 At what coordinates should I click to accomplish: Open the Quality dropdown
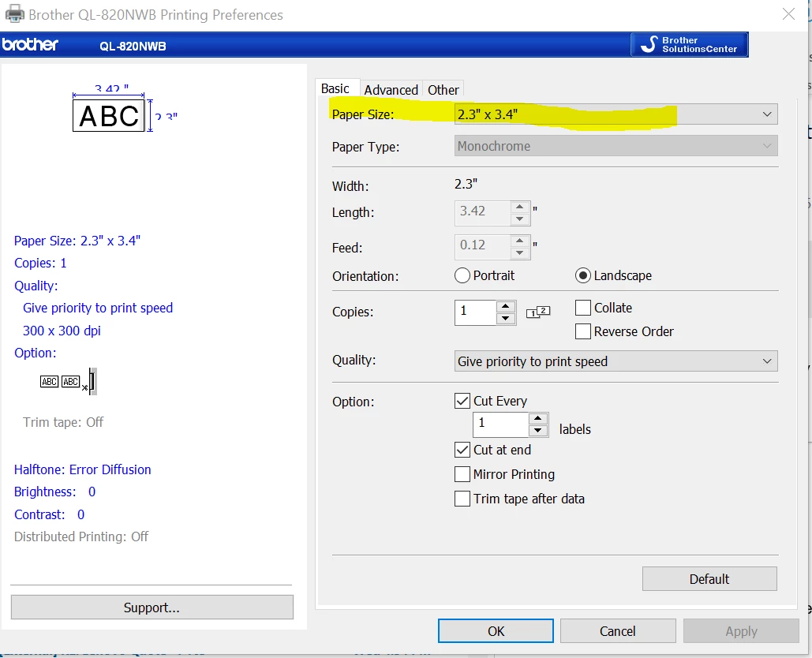616,361
